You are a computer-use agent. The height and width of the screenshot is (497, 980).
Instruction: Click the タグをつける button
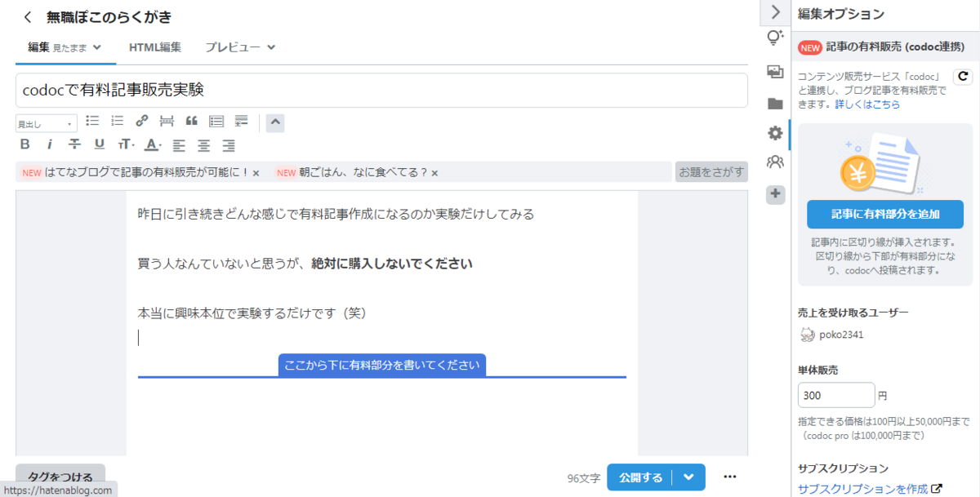tap(60, 477)
